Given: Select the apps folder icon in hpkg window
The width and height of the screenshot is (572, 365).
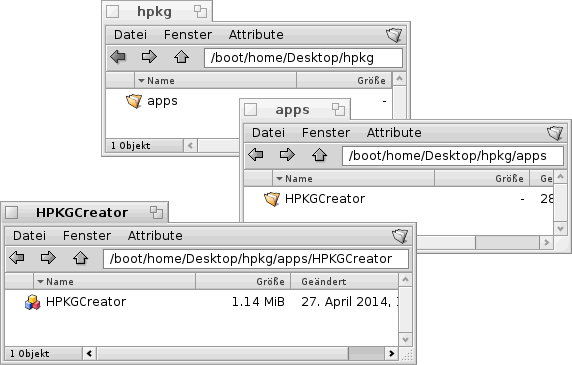Looking at the screenshot, I should click(134, 101).
